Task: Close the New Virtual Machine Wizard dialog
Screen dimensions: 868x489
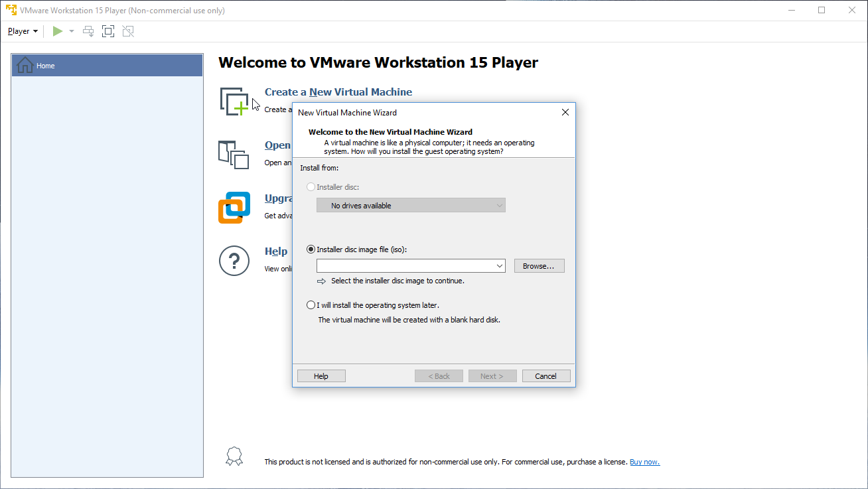Action: (x=565, y=113)
